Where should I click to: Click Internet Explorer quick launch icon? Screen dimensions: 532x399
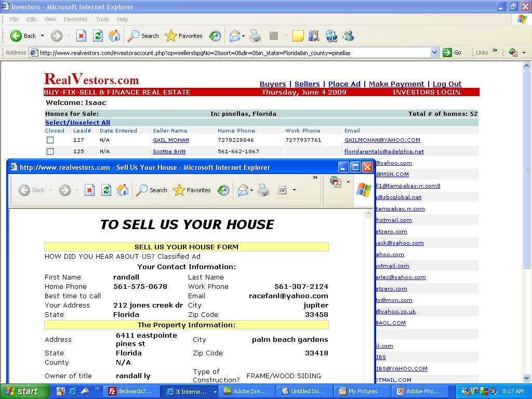pyautogui.click(x=73, y=391)
